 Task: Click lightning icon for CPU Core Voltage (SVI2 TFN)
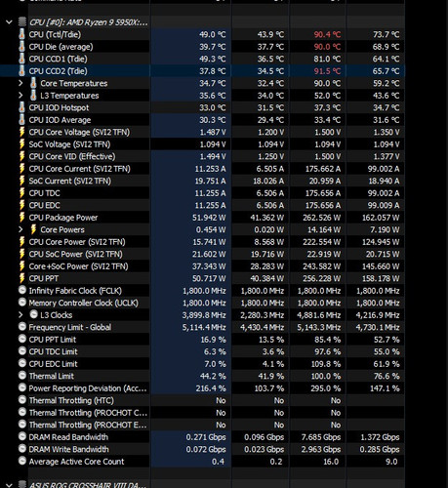[21, 132]
